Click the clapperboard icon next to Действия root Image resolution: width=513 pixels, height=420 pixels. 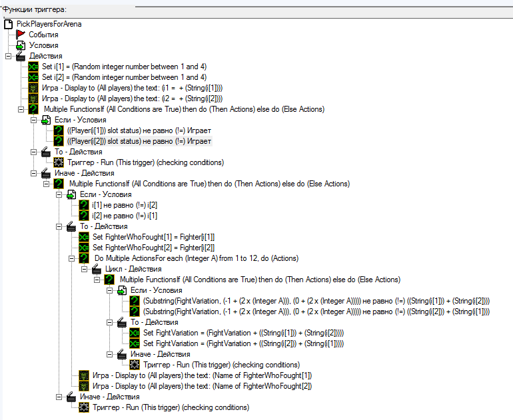(21, 56)
